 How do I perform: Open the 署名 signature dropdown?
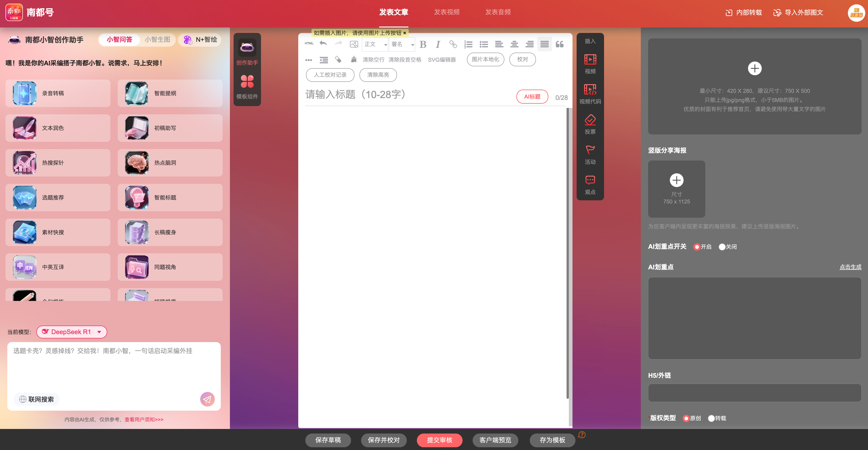point(402,44)
